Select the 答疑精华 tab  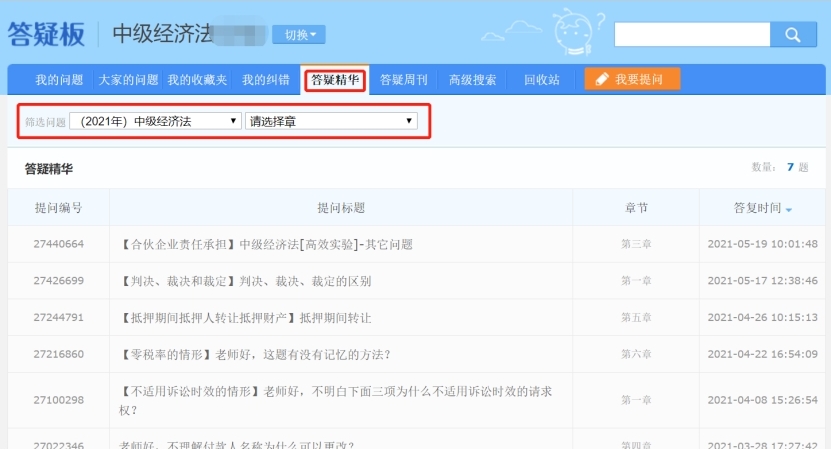pyautogui.click(x=336, y=80)
